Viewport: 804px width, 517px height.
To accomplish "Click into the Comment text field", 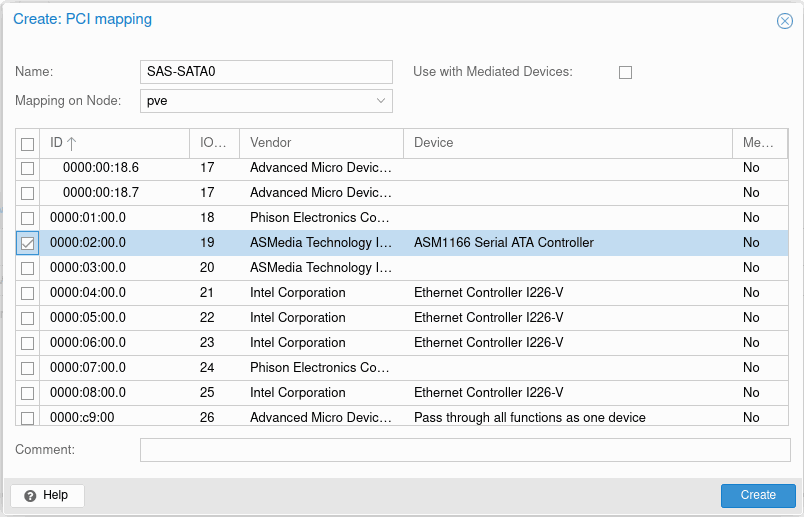I will (464, 450).
